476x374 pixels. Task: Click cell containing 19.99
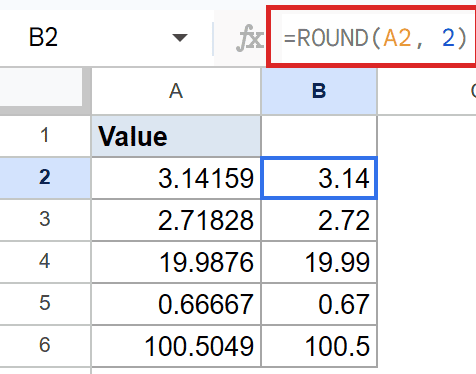[x=319, y=262]
